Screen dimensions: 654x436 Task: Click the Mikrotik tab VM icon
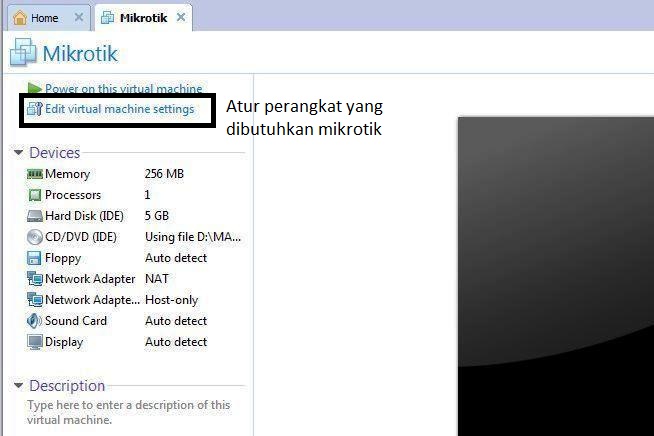coord(108,18)
